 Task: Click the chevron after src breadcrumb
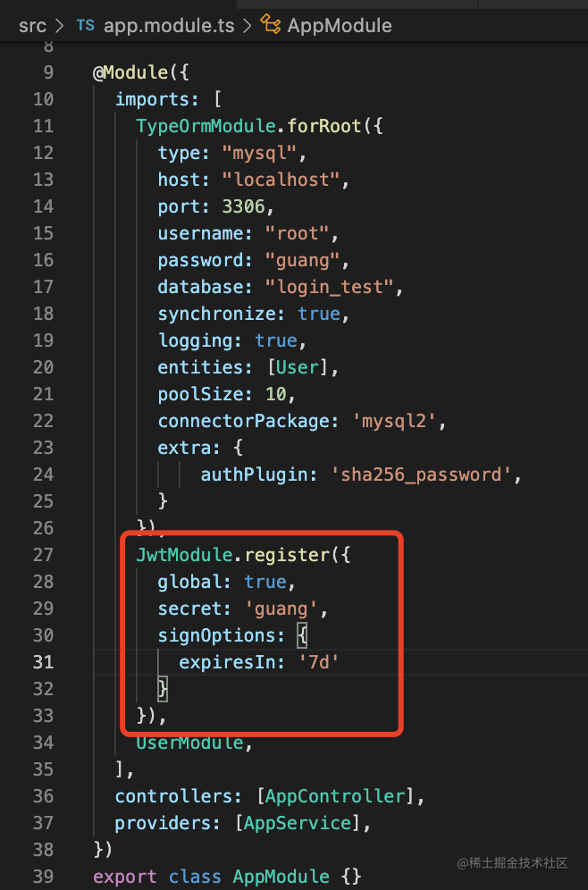[61, 25]
